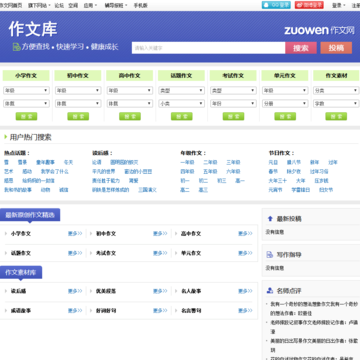
Task: Open the 类型 dropdown under 话题作文
Action: (x=181, y=90)
